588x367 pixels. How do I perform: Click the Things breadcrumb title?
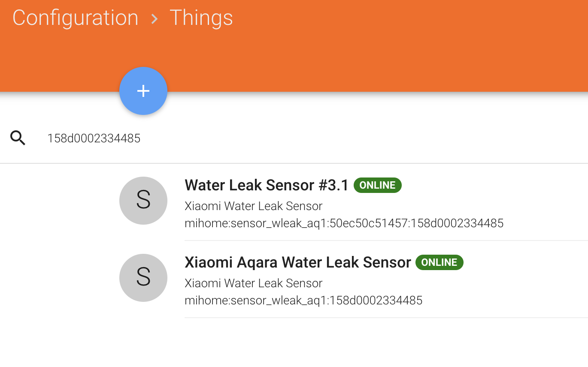pyautogui.click(x=201, y=18)
